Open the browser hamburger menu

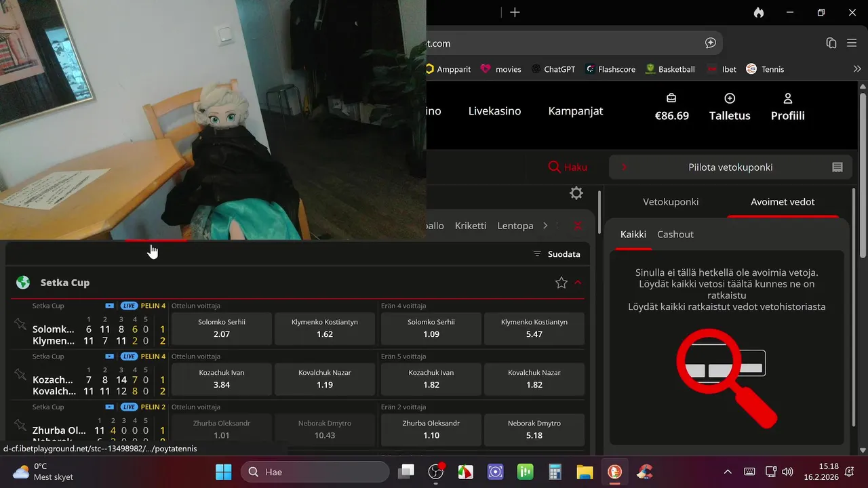click(852, 43)
